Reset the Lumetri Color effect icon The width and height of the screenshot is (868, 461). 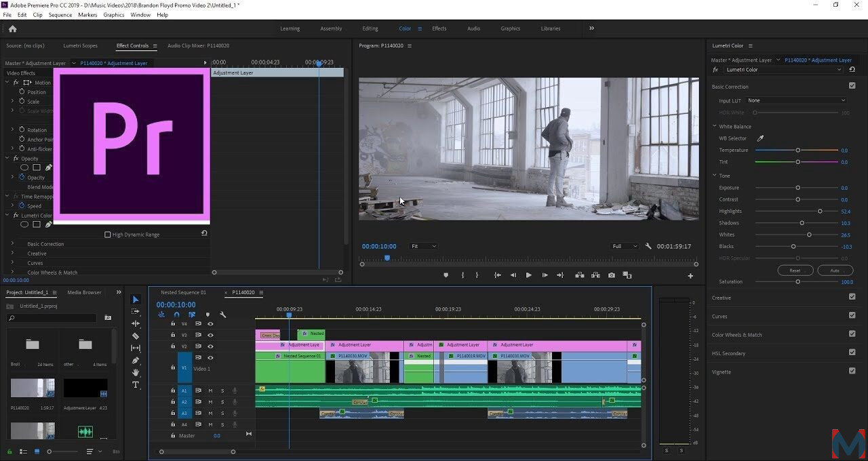(852, 69)
